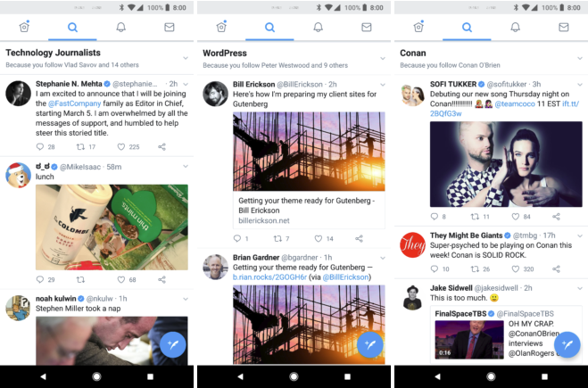588x388 pixels.
Task: Select search tab in WordPress screen
Action: [x=269, y=27]
